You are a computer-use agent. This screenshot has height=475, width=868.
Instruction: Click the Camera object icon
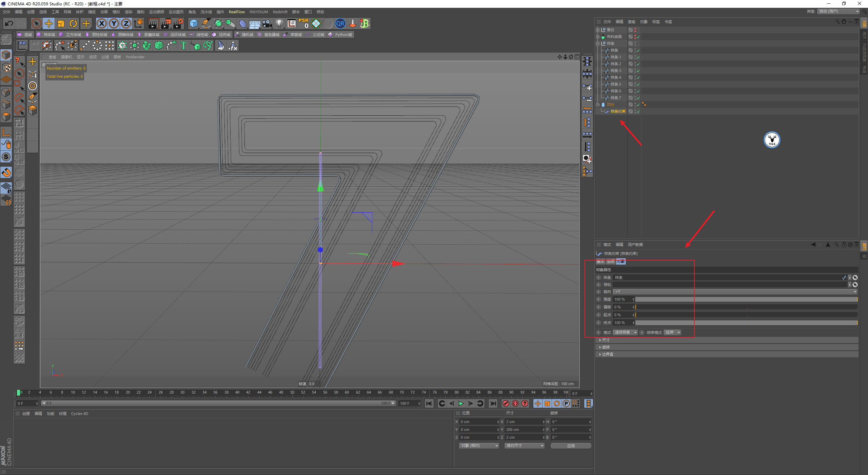tap(267, 23)
